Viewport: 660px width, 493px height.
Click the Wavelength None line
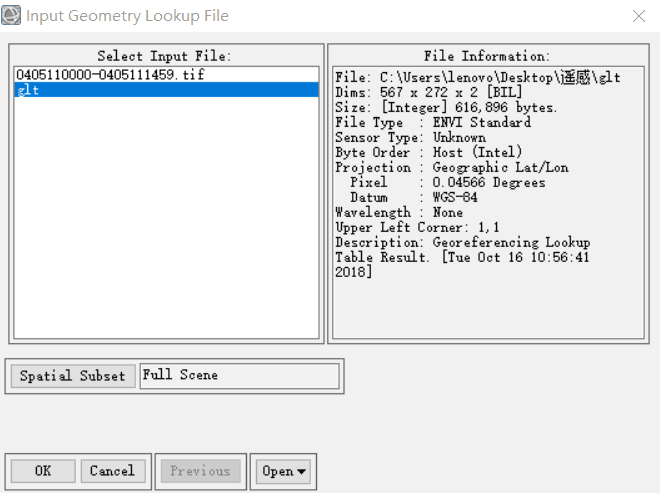[x=399, y=213]
